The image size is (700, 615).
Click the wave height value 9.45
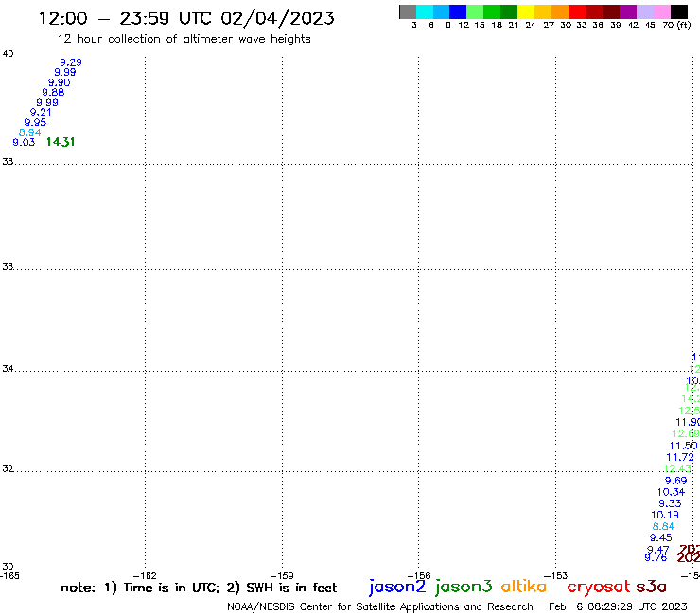pyautogui.click(x=660, y=538)
